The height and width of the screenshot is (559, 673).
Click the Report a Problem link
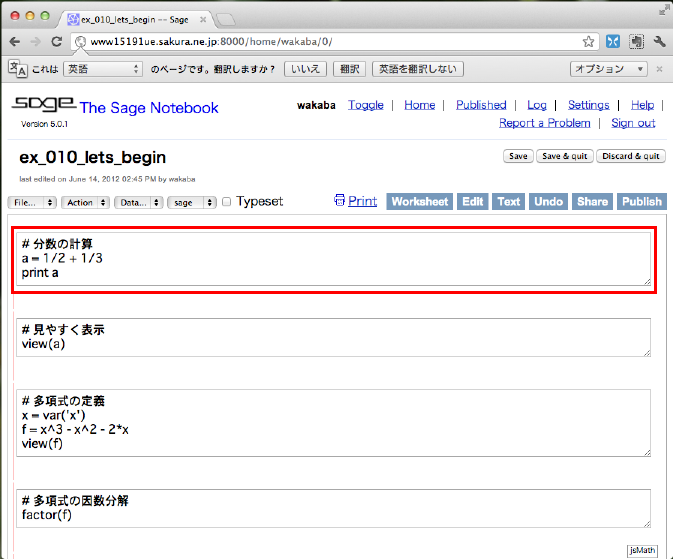coord(544,122)
